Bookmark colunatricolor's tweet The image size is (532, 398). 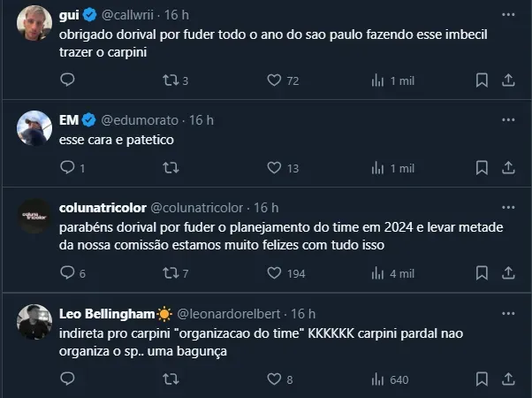tap(482, 273)
